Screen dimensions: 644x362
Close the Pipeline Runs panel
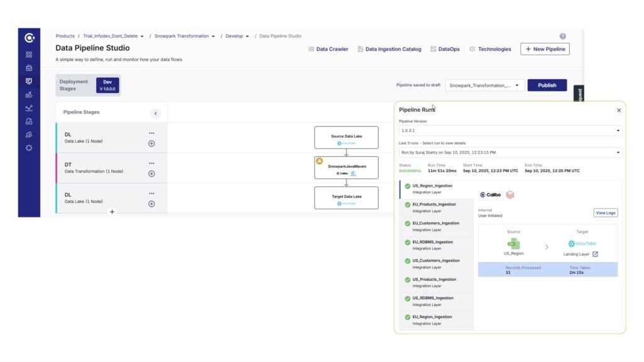618,110
